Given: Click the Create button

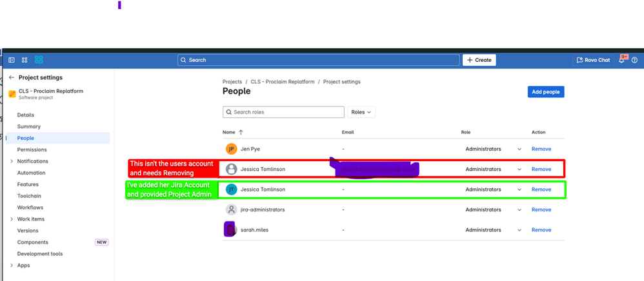Looking at the screenshot, I should (479, 60).
